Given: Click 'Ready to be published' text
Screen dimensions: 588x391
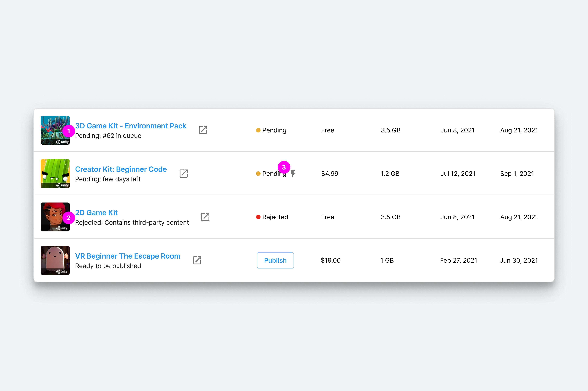Looking at the screenshot, I should tap(108, 266).
